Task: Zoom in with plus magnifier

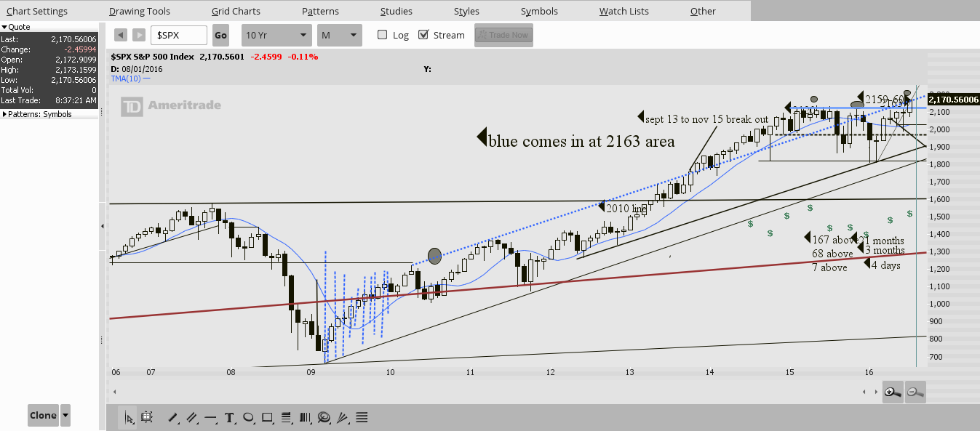Action: 893,392
